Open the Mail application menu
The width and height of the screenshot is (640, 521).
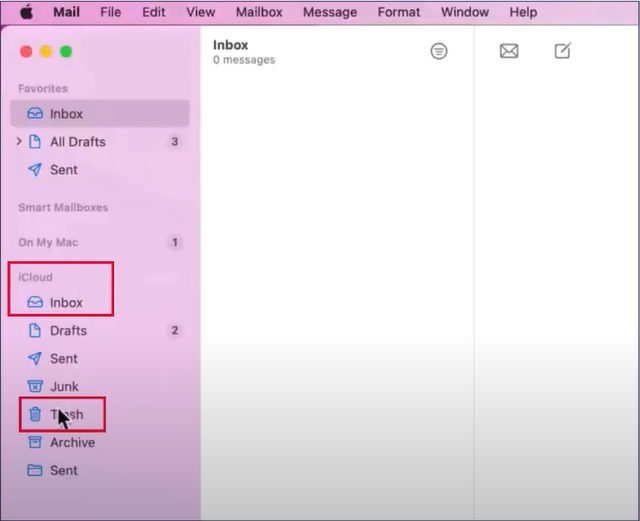66,12
